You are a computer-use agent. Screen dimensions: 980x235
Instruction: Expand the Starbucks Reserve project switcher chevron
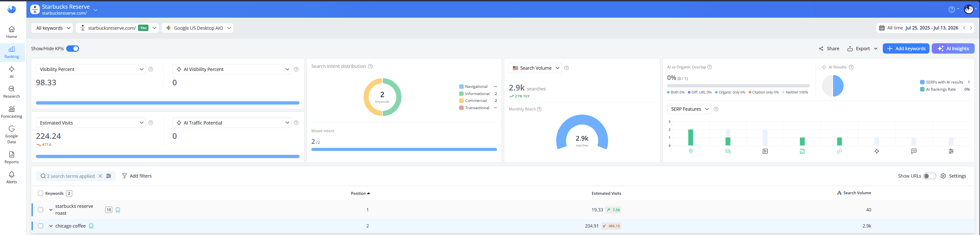(x=95, y=10)
